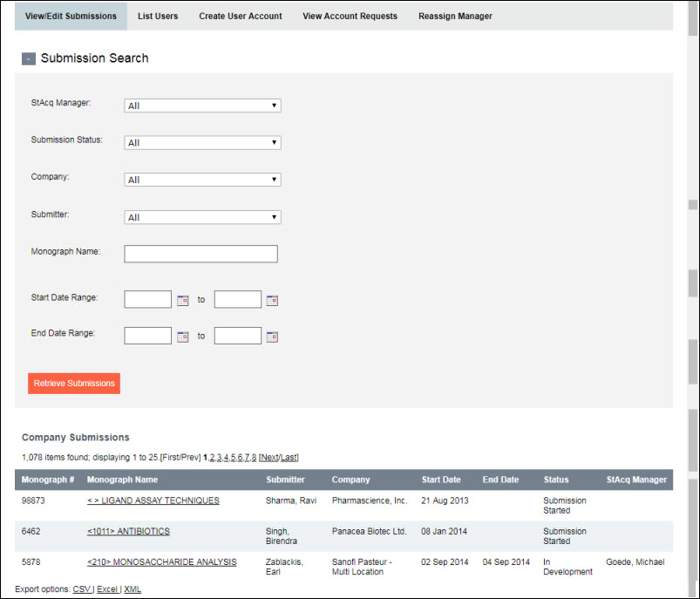
Task: Open calendar for End Date Range ending
Action: [x=272, y=337]
